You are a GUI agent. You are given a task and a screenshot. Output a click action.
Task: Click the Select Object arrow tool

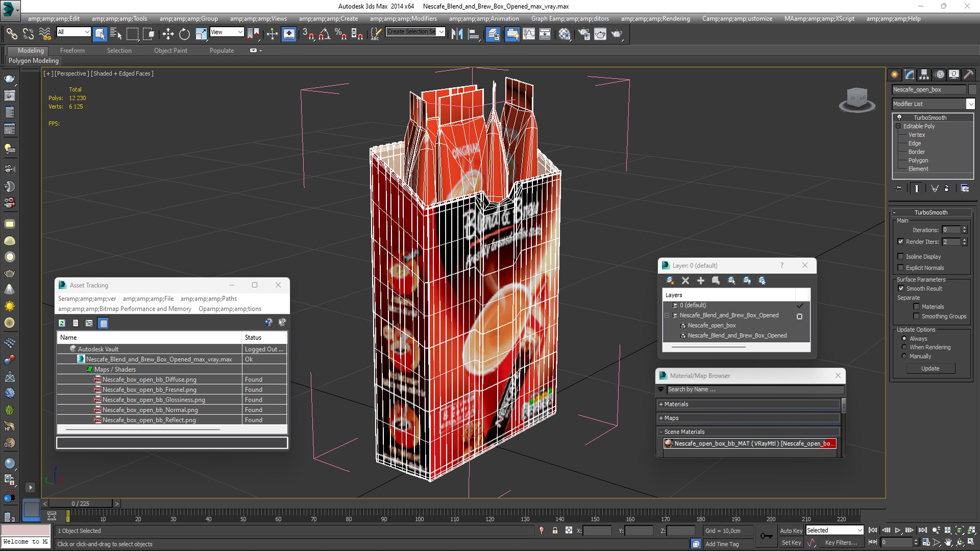coord(100,34)
